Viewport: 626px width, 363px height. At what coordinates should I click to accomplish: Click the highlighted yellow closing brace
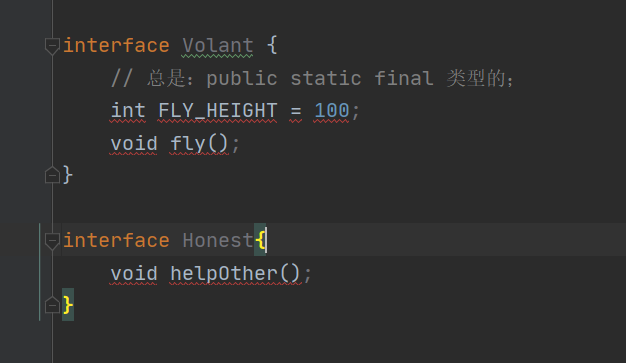[x=68, y=305]
